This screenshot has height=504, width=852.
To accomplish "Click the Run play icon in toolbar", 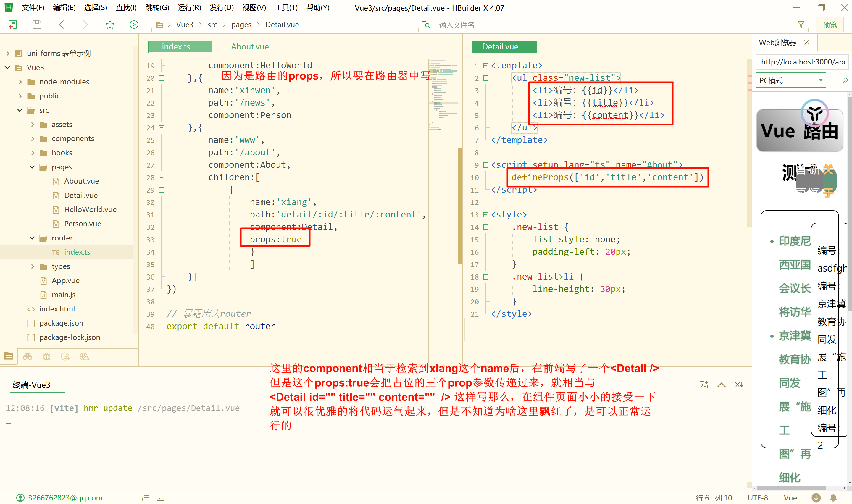I will pos(134,25).
